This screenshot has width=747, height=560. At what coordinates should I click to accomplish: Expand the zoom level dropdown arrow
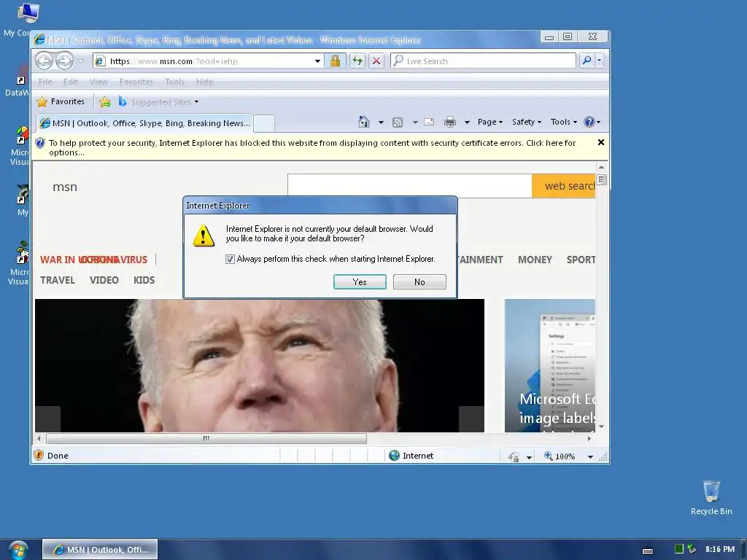point(590,456)
